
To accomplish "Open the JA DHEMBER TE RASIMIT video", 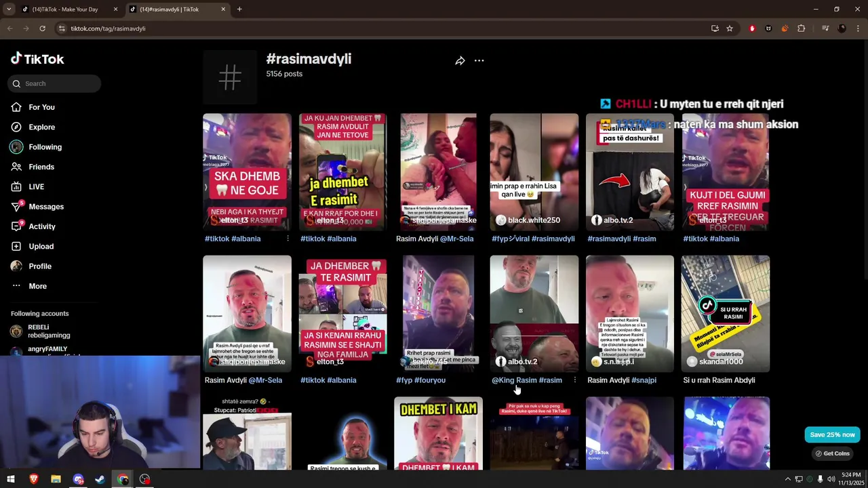I will 342,314.
